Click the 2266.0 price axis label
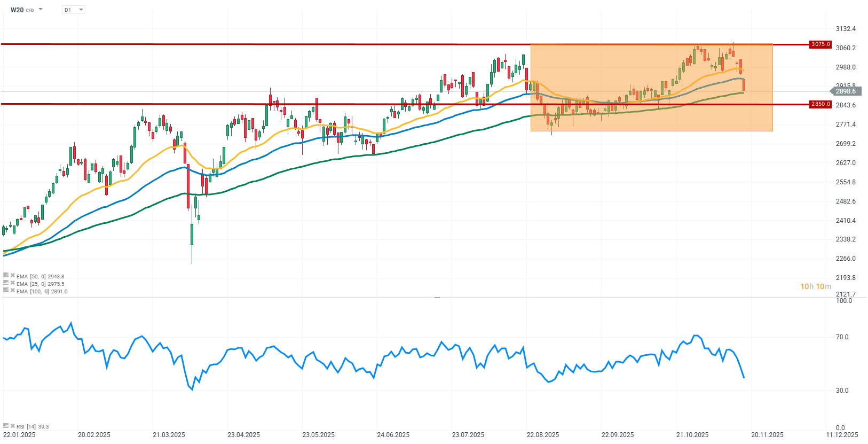Viewport: 868px width, 444px height. coord(846,259)
